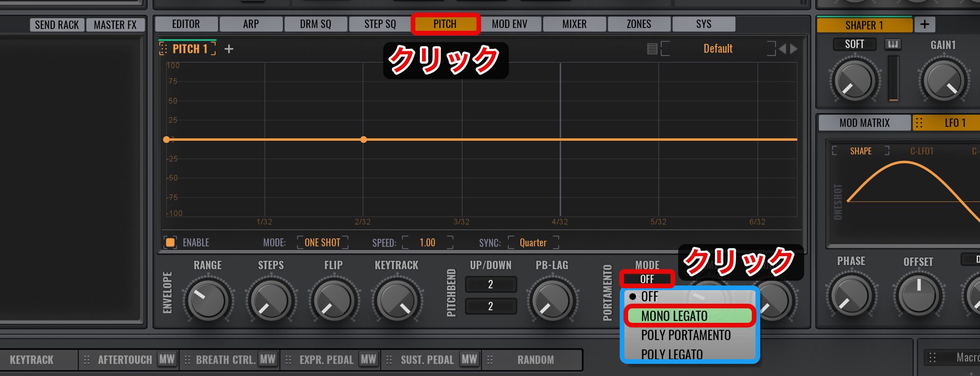This screenshot has width=980, height=376.
Task: Click the GAIN1 knob
Action: tap(944, 80)
